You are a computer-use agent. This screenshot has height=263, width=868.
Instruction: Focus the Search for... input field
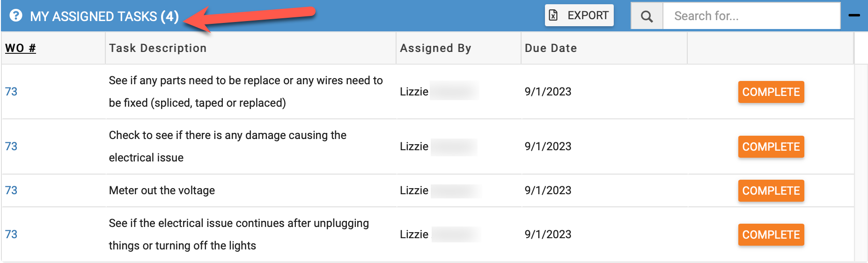[x=751, y=16]
